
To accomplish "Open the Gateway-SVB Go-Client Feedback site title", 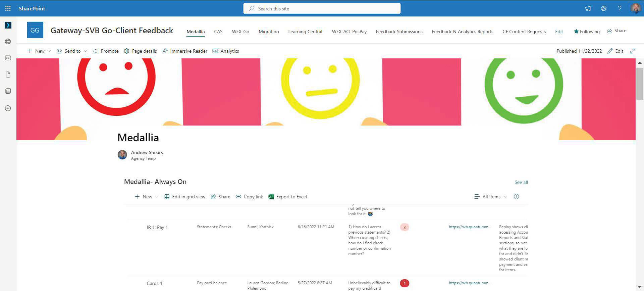I will point(112,31).
